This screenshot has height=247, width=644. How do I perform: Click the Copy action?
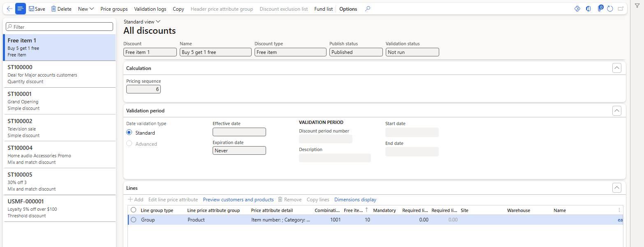coord(178,9)
